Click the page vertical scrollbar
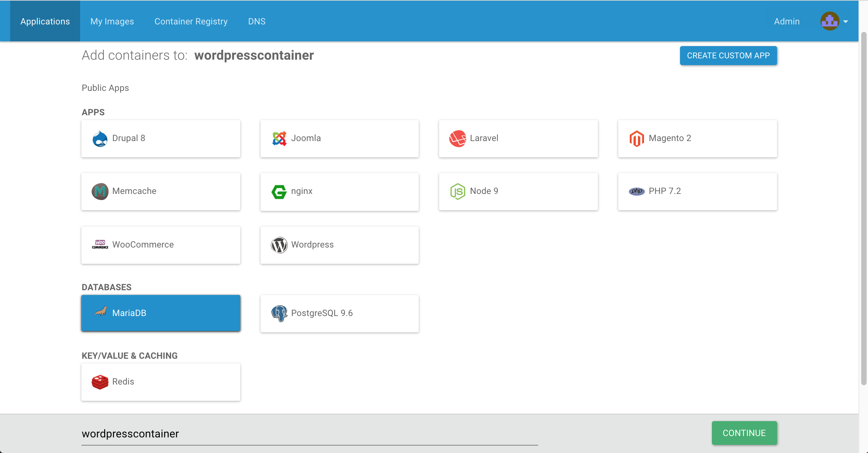 (x=864, y=208)
